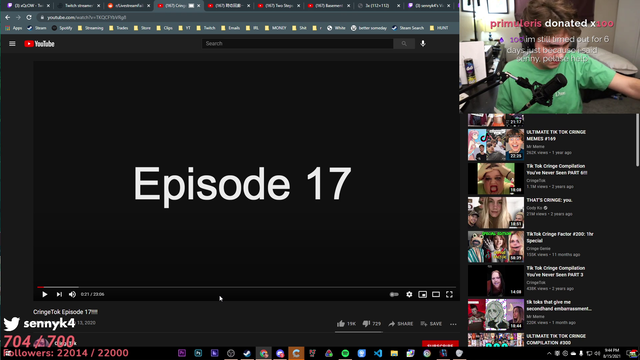Open THAT'S CRINGE: you. thumbnail
The image size is (640, 360).
pos(496,213)
